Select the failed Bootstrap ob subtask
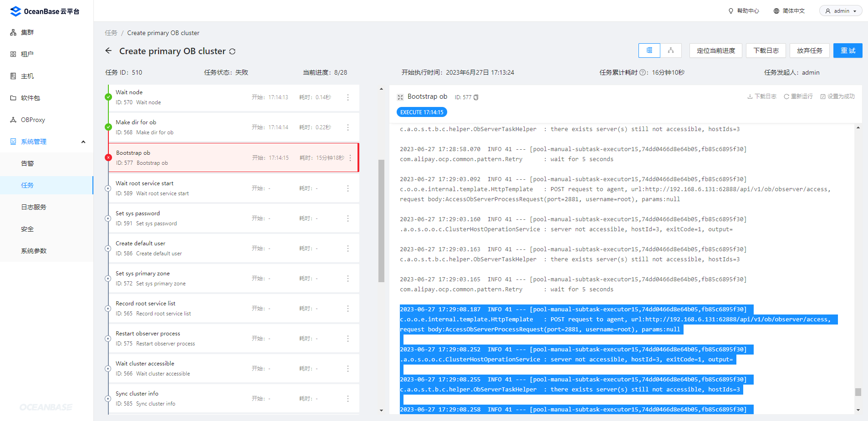The image size is (868, 421). tap(234, 157)
